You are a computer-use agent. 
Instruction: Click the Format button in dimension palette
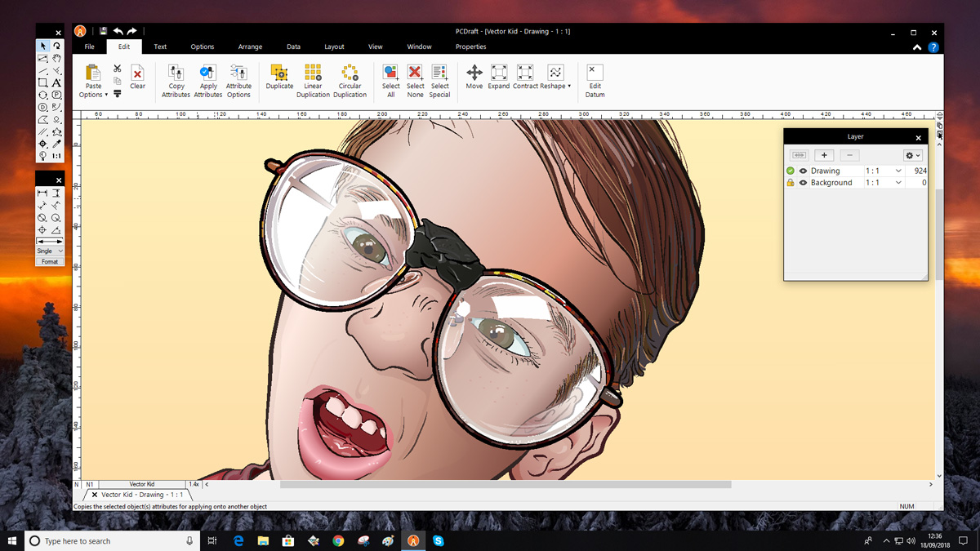coord(50,262)
